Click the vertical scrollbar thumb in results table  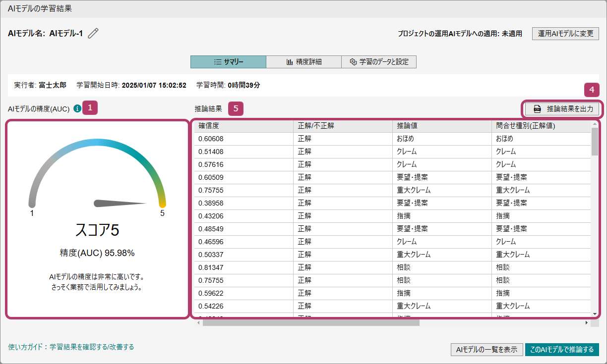click(595, 141)
